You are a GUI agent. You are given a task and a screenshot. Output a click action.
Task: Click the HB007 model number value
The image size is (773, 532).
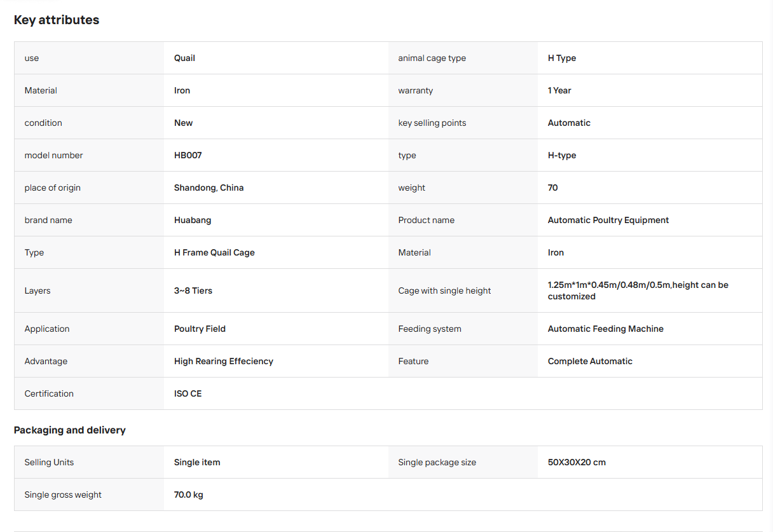[188, 155]
